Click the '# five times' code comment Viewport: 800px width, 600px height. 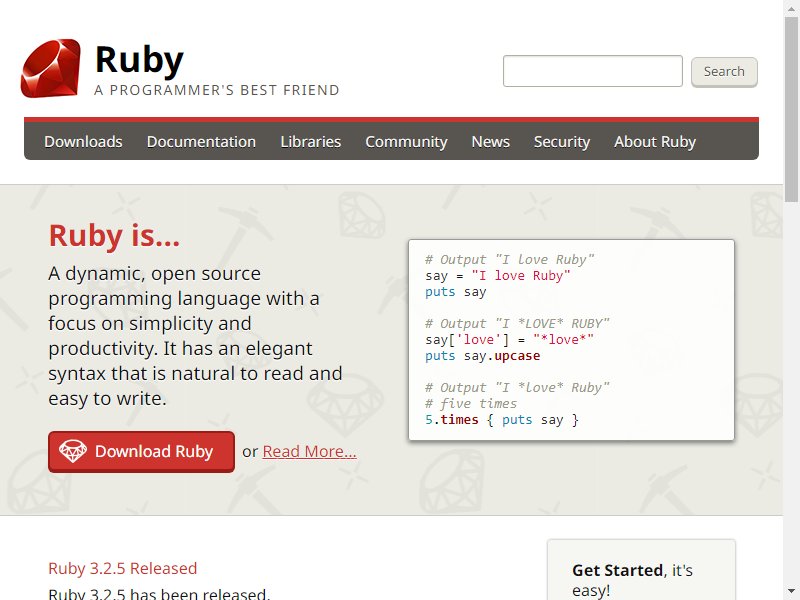tap(471, 404)
